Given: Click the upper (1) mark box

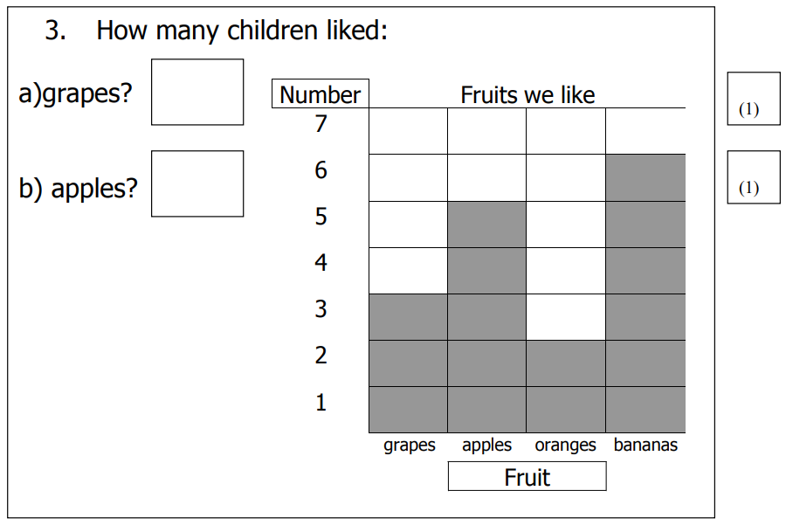Looking at the screenshot, I should pyautogui.click(x=753, y=99).
